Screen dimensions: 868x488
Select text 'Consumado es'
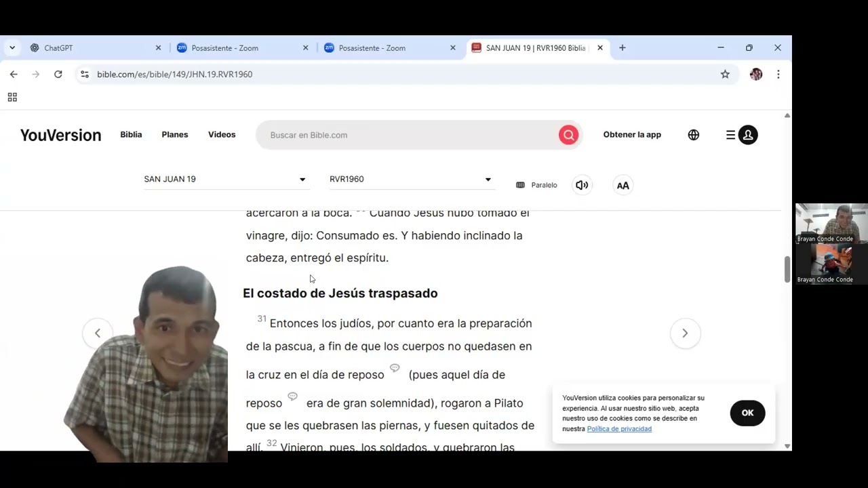pos(356,235)
